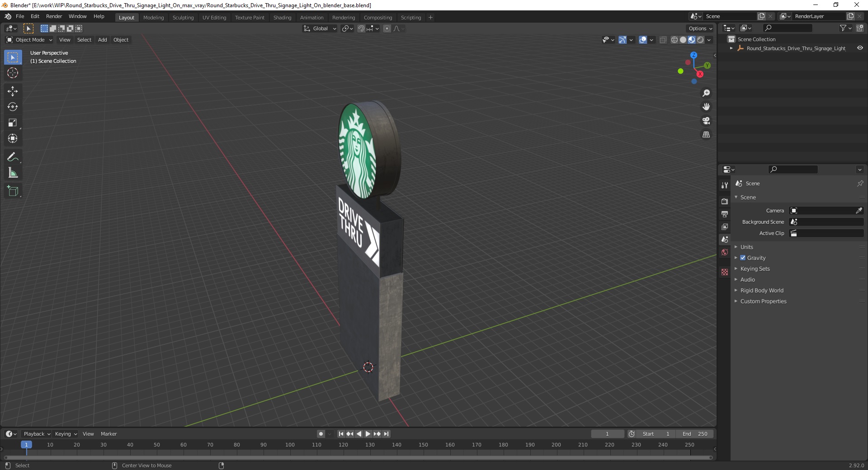Screen dimensions: 868x470
Task: Open the viewport Add menu
Action: (103, 40)
